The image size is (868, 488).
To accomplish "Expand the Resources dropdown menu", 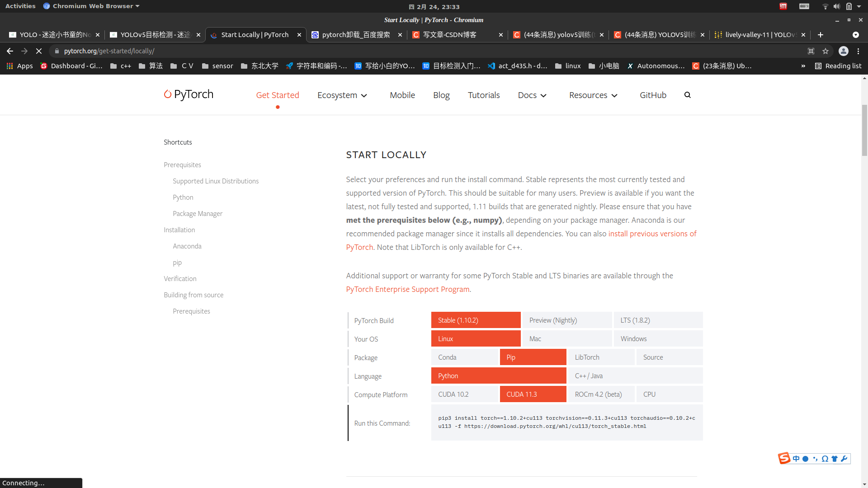I will tap(593, 95).
